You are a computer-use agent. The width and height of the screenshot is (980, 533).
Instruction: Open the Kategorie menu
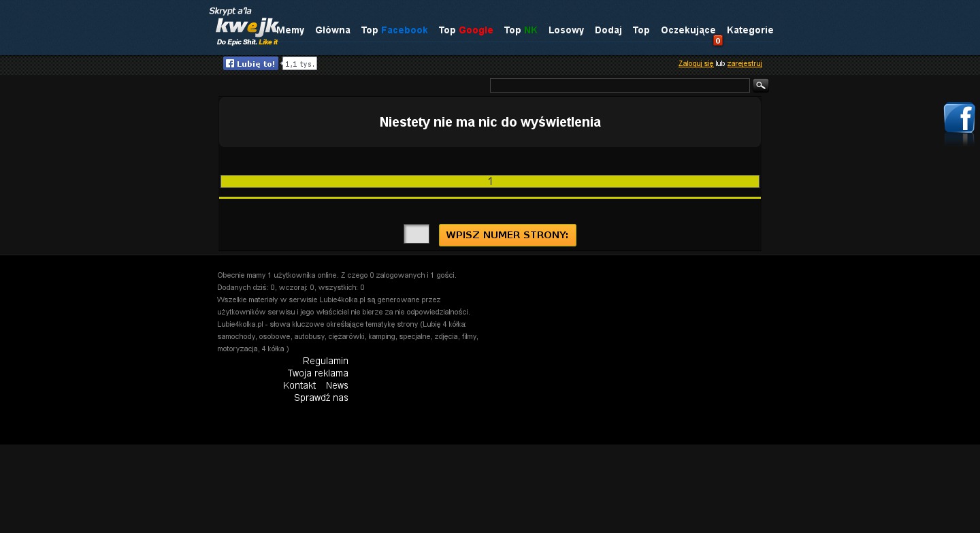pyautogui.click(x=750, y=30)
